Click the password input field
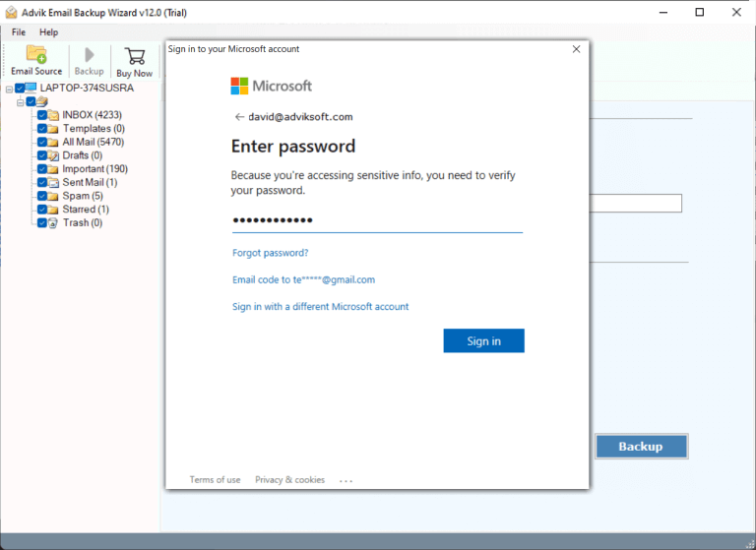756x550 pixels. (376, 220)
